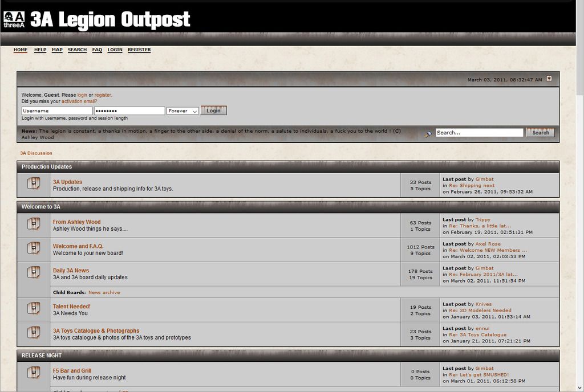Screen dimensions: 584x392
Task: Open the Re: Welcome NEW Members post
Action: pyautogui.click(x=488, y=250)
